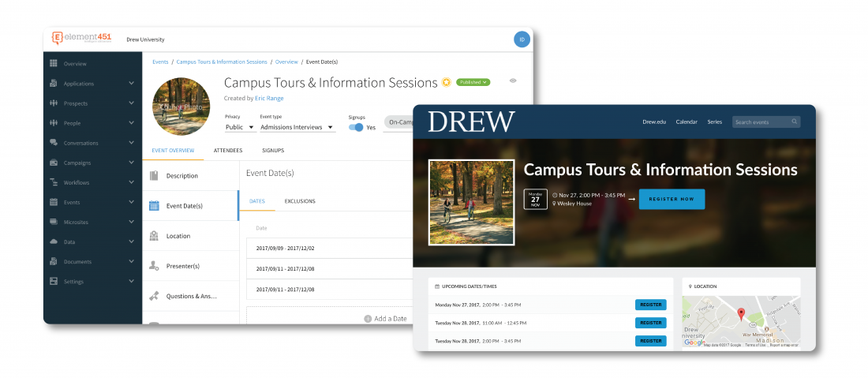This screenshot has height=378, width=868.
Task: Expand the Campaigns sidebar chevron
Action: pos(131,163)
